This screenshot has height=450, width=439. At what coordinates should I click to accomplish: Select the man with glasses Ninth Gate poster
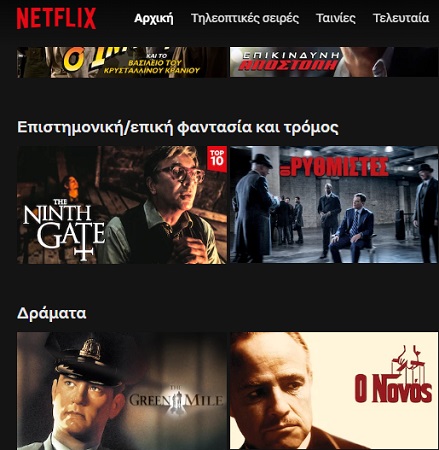(x=122, y=205)
